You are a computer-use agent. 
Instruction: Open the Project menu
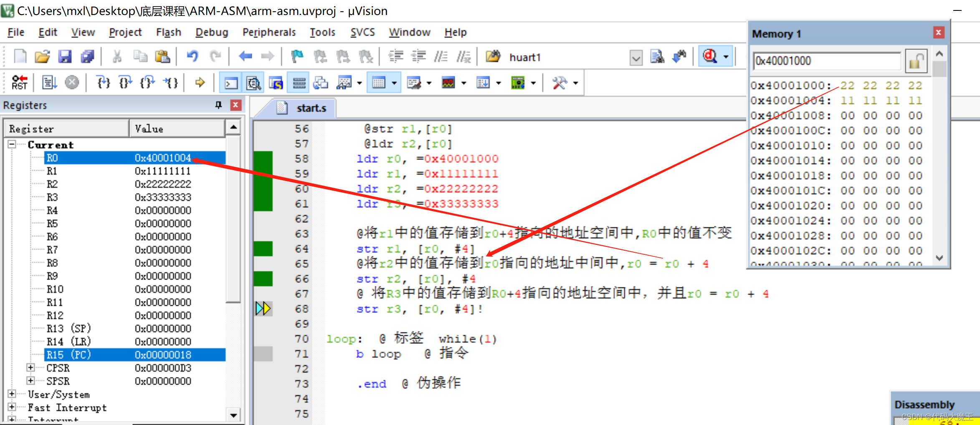click(125, 32)
